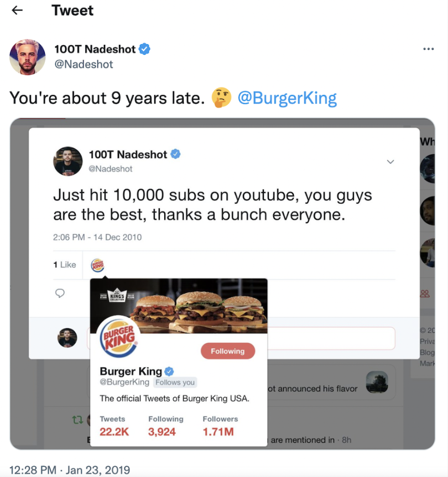Image resolution: width=448 pixels, height=477 pixels.
Task: Toggle the red Following button
Action: click(x=228, y=351)
